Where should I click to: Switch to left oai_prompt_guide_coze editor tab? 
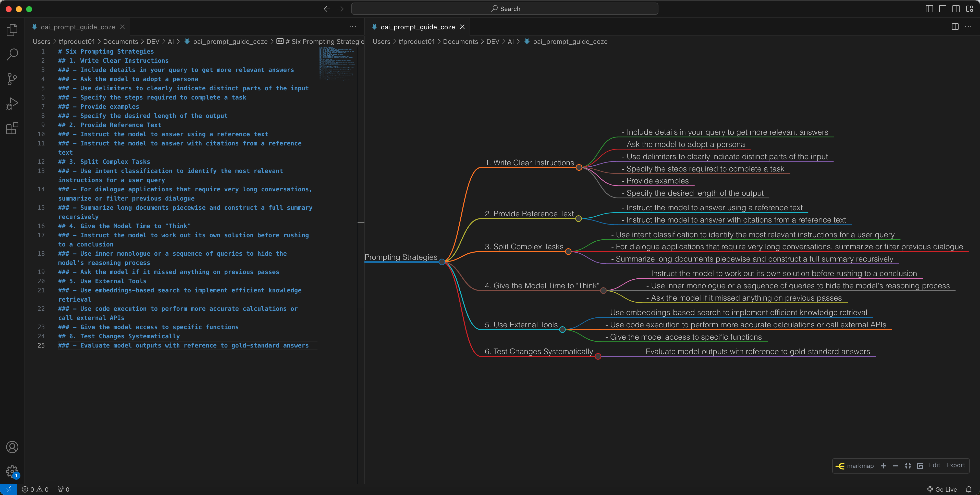tap(78, 27)
